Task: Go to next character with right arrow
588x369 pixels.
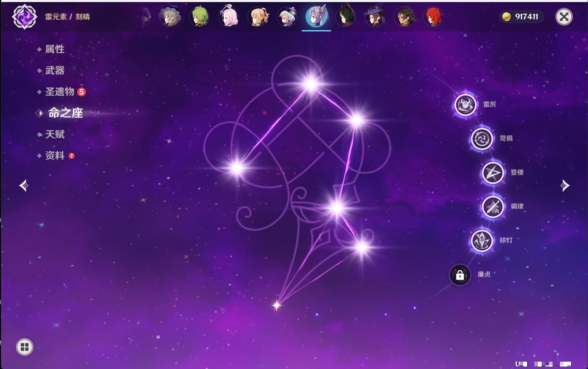Action: click(x=564, y=186)
